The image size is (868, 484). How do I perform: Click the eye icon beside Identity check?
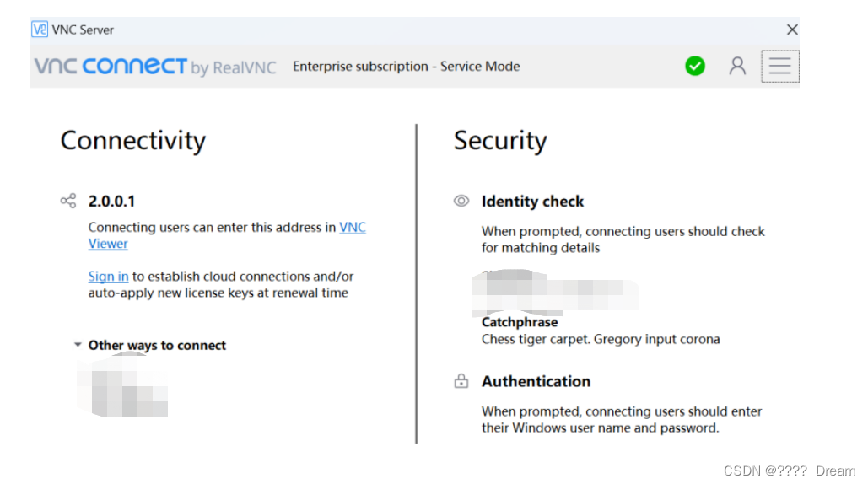[x=461, y=201]
